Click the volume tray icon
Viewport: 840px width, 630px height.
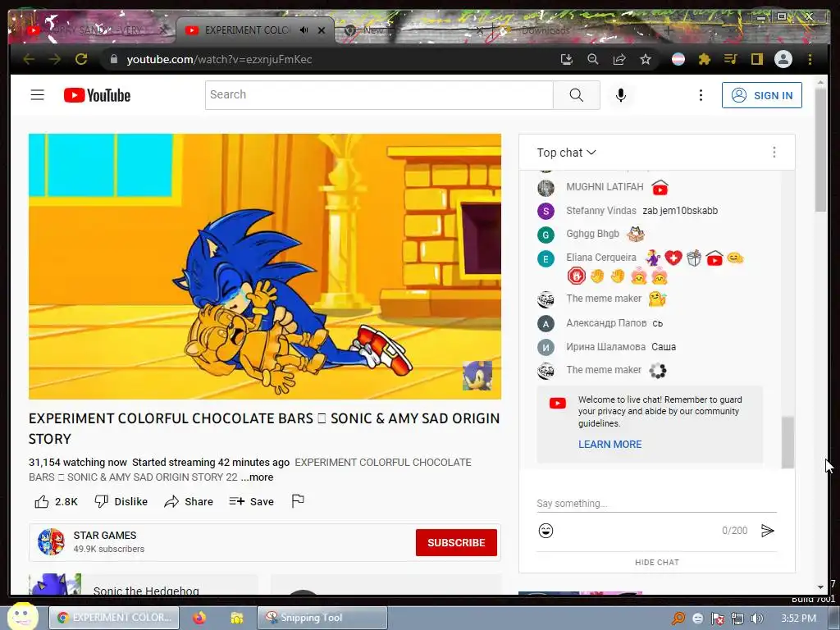point(756,619)
